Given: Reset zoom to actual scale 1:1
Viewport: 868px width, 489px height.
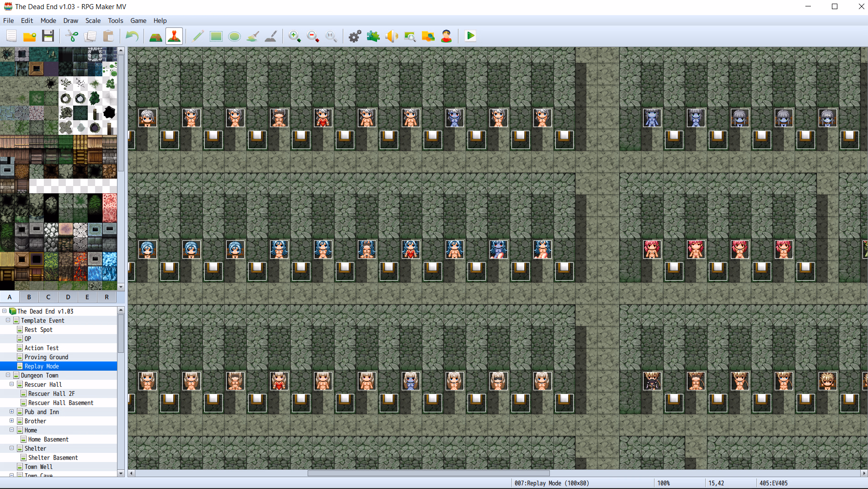Looking at the screenshot, I should pyautogui.click(x=331, y=36).
